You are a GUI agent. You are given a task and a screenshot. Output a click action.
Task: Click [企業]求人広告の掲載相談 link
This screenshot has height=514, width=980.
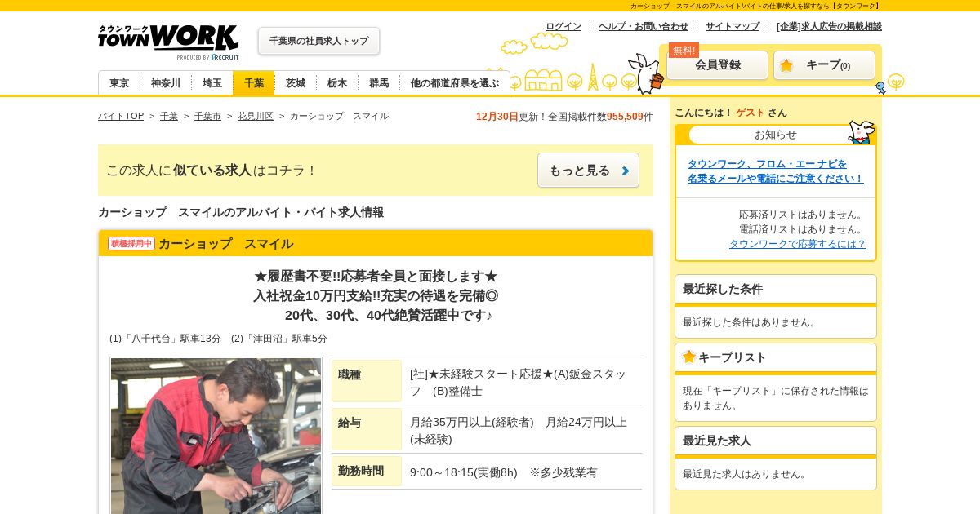coord(829,26)
